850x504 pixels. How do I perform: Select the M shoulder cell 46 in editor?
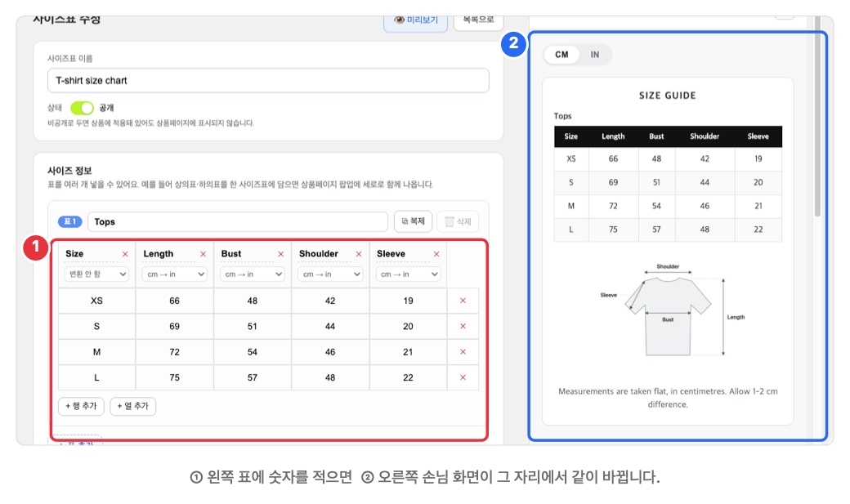click(x=330, y=352)
